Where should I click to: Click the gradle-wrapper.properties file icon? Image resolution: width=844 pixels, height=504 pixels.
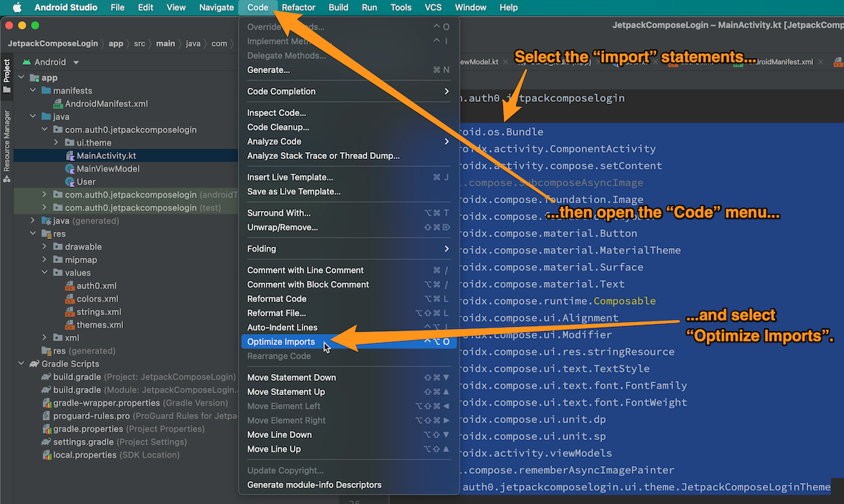[x=46, y=403]
